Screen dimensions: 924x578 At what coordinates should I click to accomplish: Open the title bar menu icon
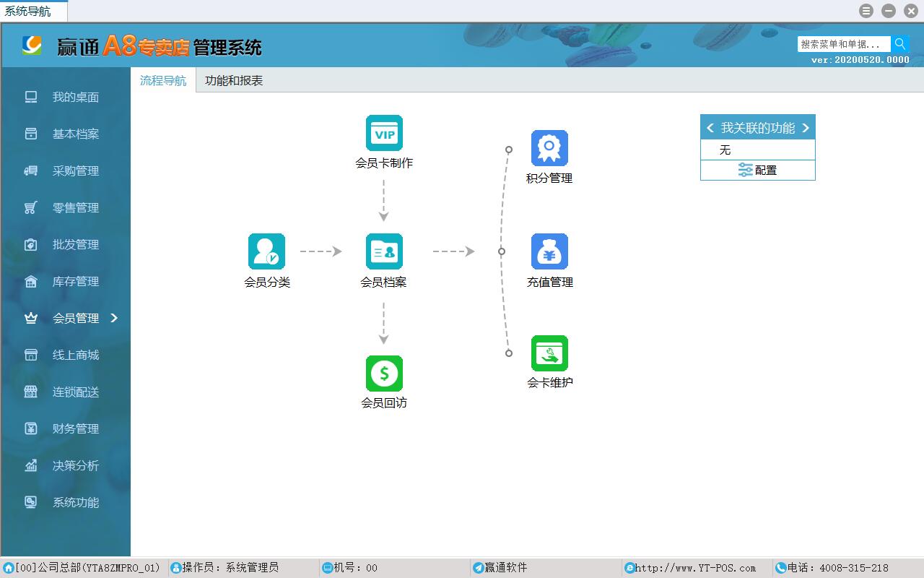pyautogui.click(x=866, y=11)
